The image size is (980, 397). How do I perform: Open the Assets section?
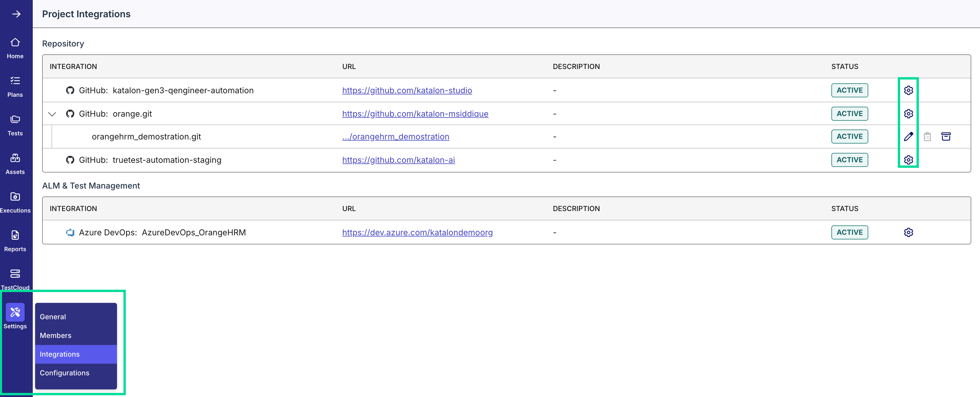point(15,164)
